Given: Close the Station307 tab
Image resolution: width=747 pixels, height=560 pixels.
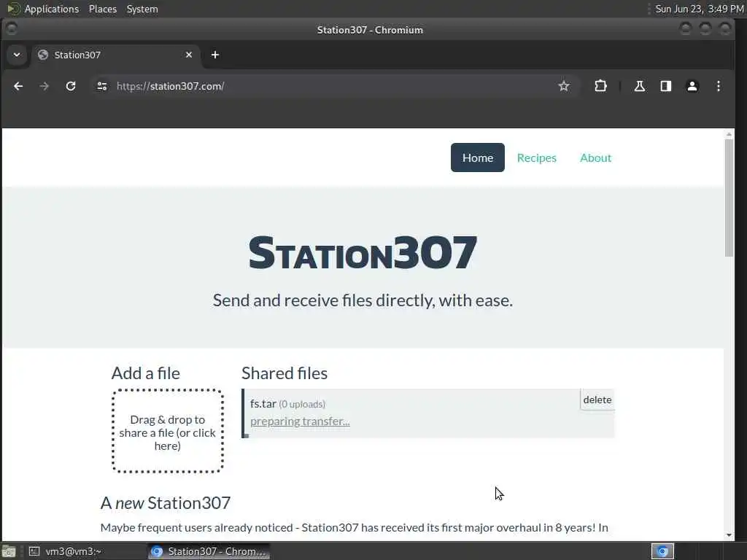Looking at the screenshot, I should pos(189,55).
